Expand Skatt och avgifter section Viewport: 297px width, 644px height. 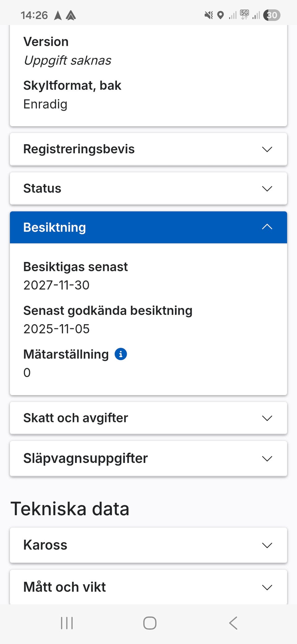click(x=148, y=418)
